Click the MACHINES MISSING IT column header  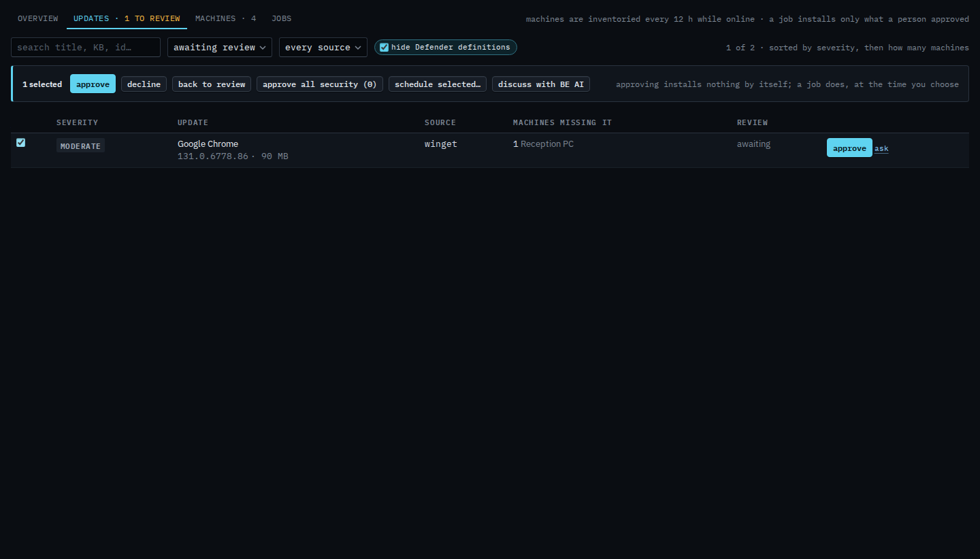[x=562, y=122]
